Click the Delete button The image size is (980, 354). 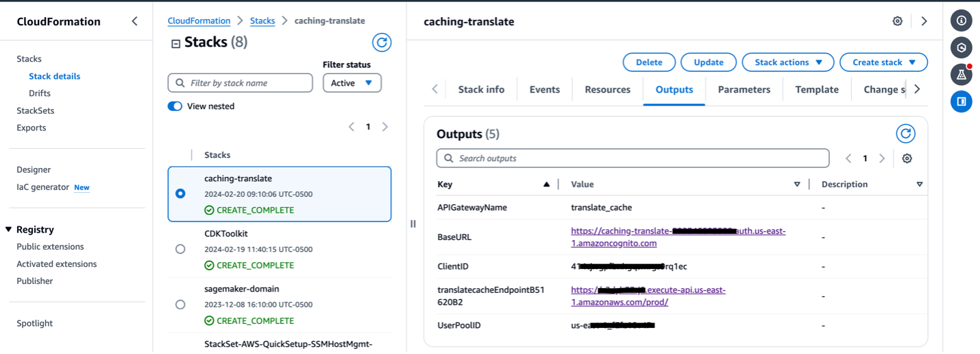[649, 62]
